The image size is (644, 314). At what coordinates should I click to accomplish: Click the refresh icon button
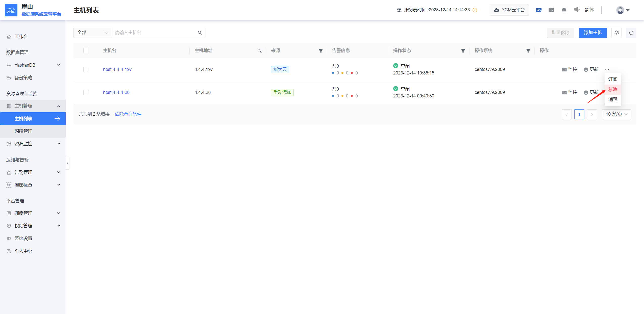point(631,33)
